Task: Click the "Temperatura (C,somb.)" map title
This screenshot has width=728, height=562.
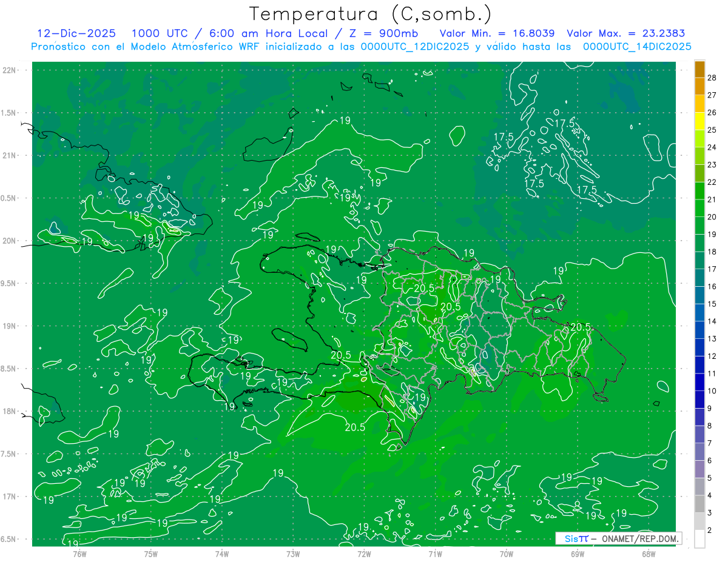Action: [x=370, y=14]
